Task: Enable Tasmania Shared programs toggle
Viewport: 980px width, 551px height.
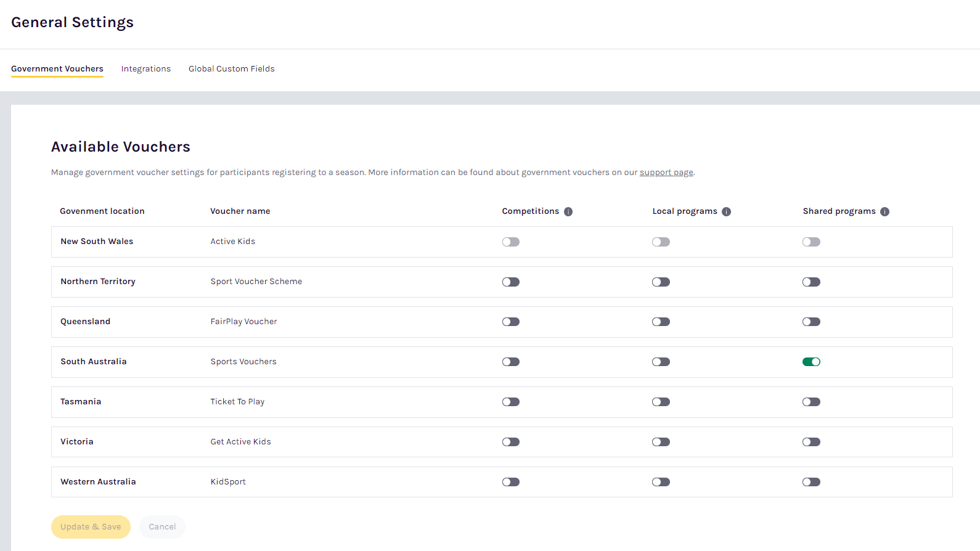Action: 812,402
